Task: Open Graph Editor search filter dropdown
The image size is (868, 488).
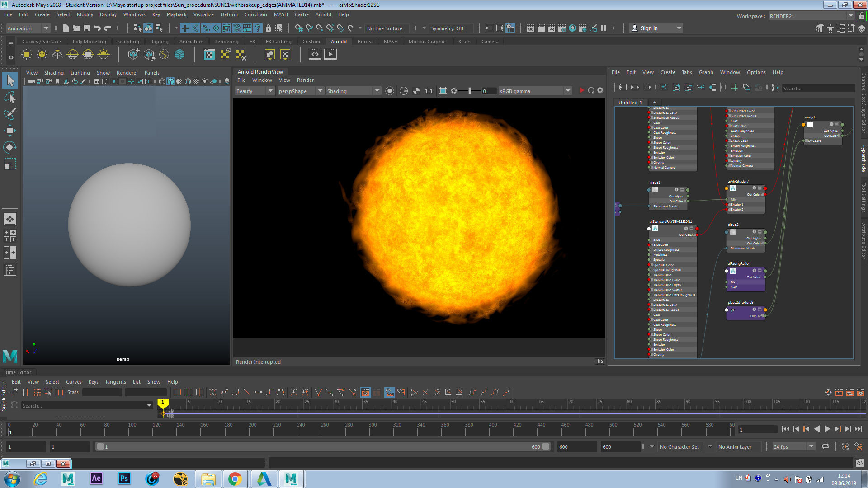Action: point(149,405)
